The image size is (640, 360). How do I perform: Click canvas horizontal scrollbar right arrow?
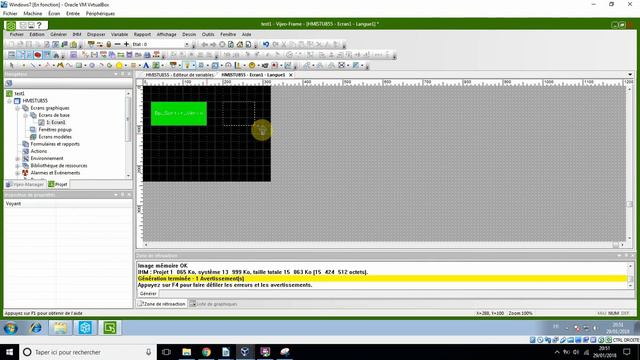point(622,245)
